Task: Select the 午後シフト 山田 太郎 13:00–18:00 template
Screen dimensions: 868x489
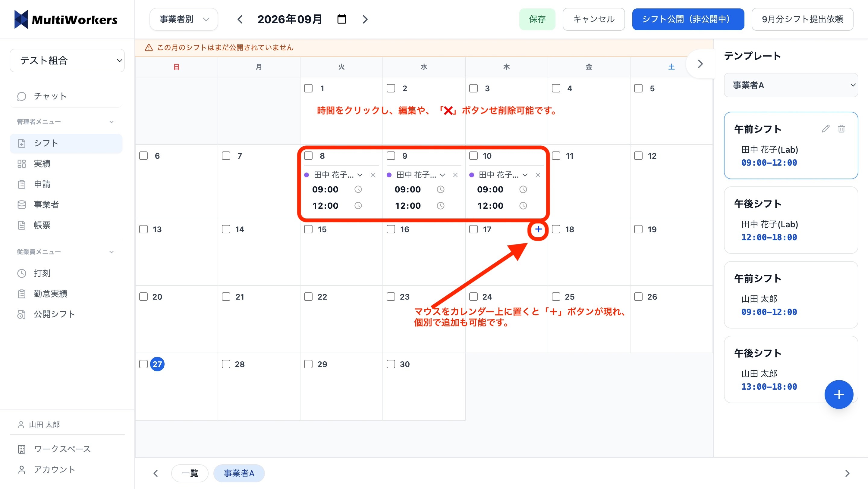Action: click(x=791, y=369)
